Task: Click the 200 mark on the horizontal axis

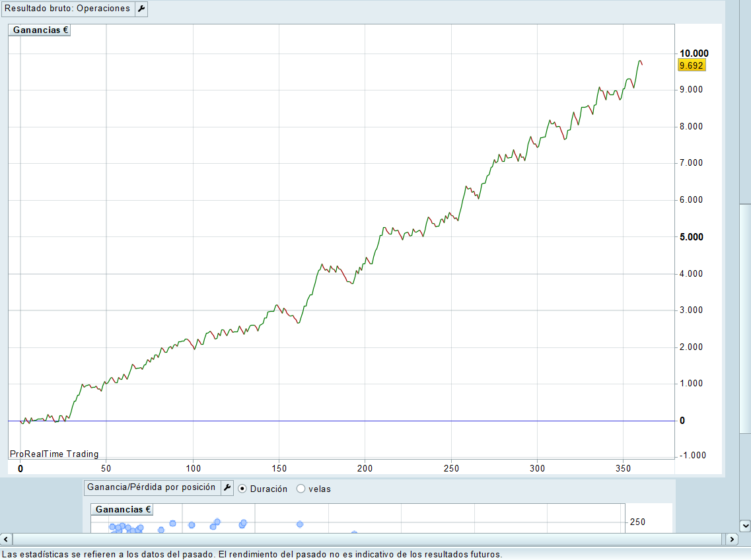Action: click(x=365, y=468)
